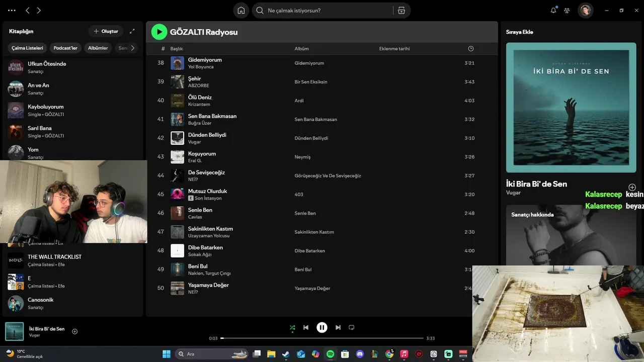Image resolution: width=644 pixels, height=362 pixels.
Task: Open Discord from taskbar
Action: coord(360,354)
